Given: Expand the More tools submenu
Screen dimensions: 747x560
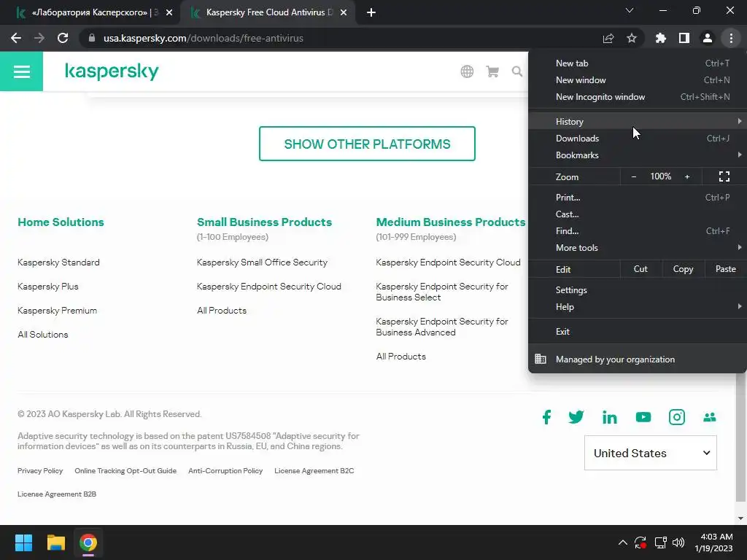Looking at the screenshot, I should point(638,248).
